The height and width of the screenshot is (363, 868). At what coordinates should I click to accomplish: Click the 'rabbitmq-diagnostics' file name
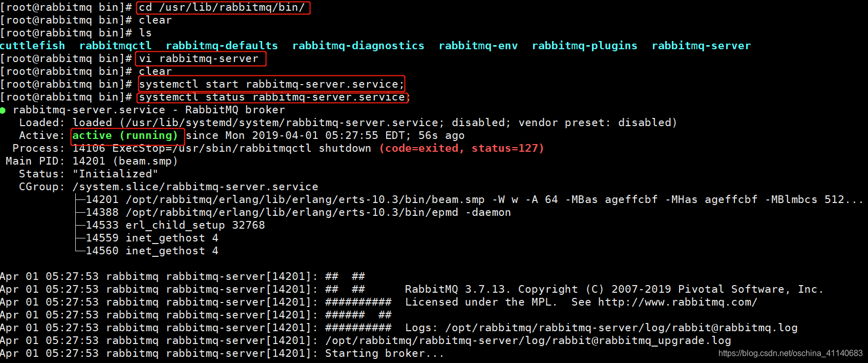[358, 46]
